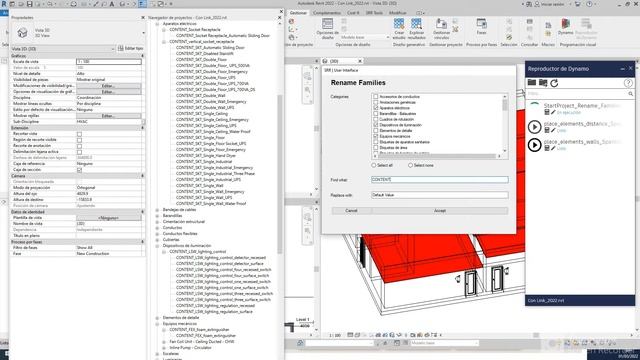The image size is (640, 360).
Task: Select CONTENT_FEX_foam_extinguisher family node
Action: (x=199, y=329)
